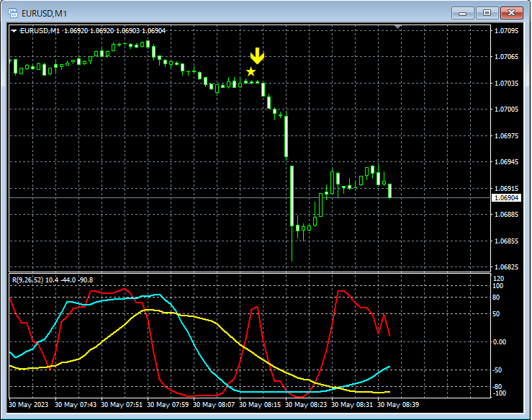
Task: Click the 30 May 07:43 time label
Action: pyautogui.click(x=76, y=405)
